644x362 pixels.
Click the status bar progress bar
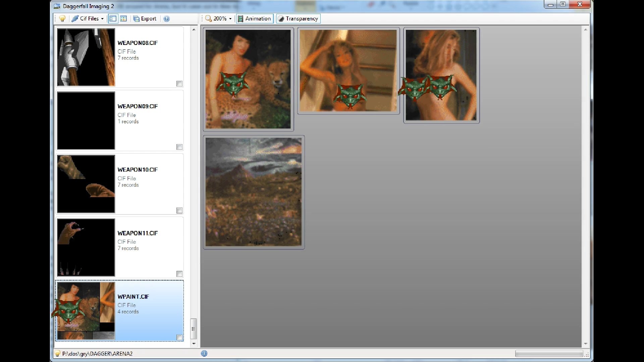[549, 354]
